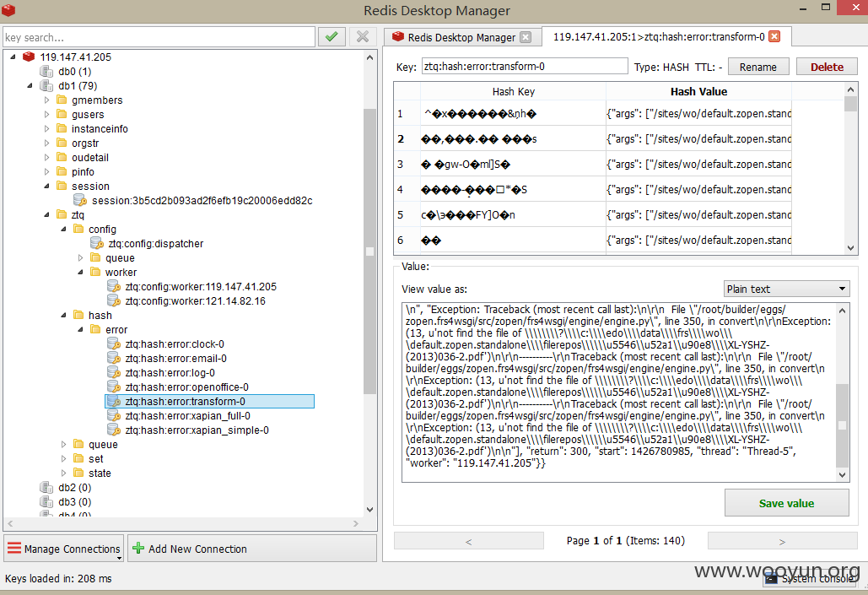Viewport: 868px width, 595px height.
Task: Click the key icon of ztq:hash:error:openoffice-0
Action: click(114, 387)
